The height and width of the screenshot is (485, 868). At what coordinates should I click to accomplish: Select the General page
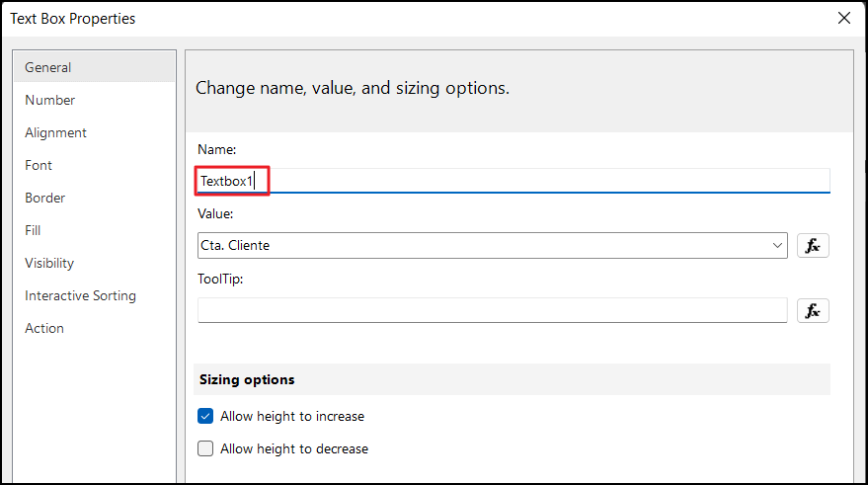(48, 67)
